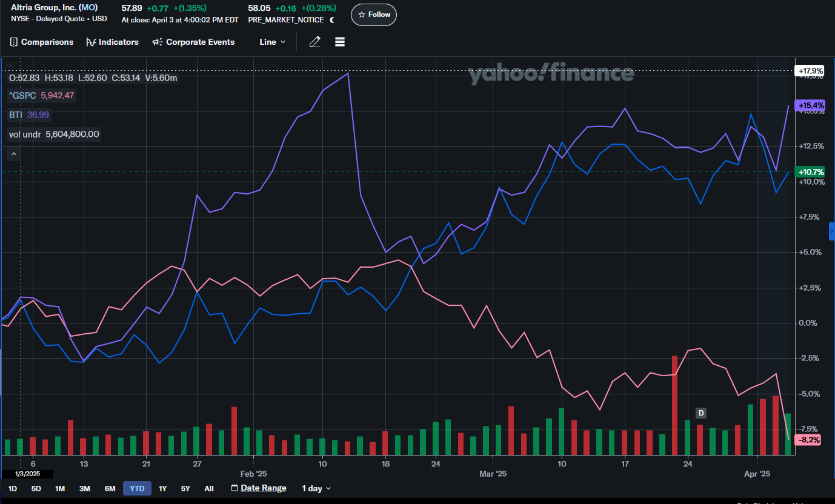Select the 5D time range
Image resolution: width=835 pixels, height=504 pixels.
[x=36, y=488]
